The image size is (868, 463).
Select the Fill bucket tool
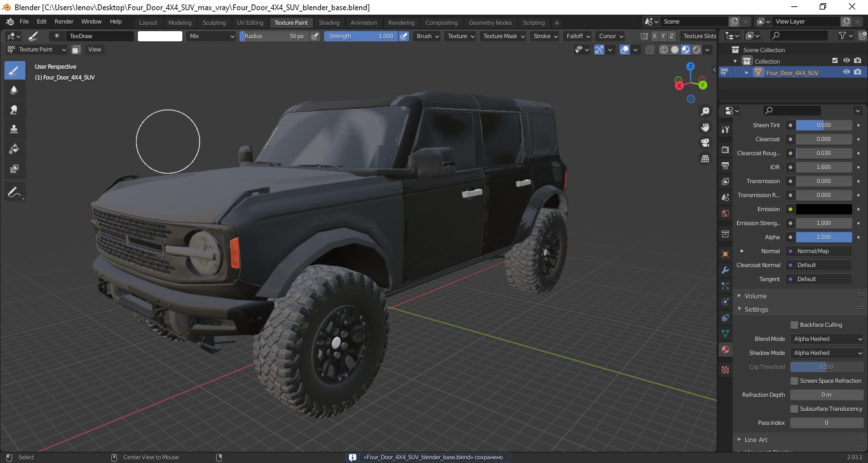tap(15, 149)
